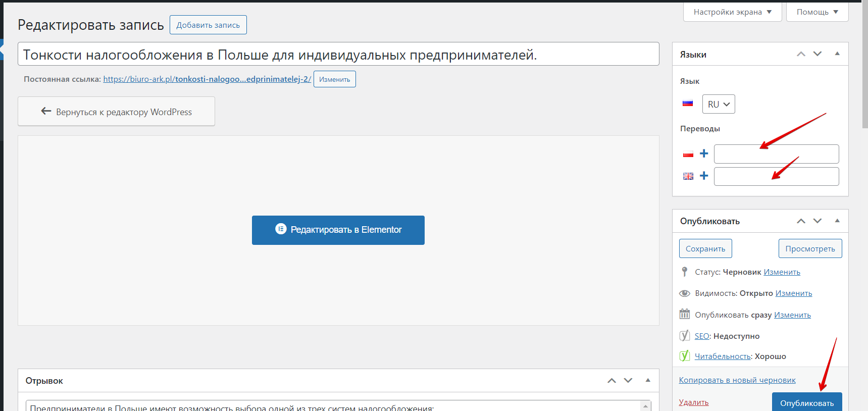The height and width of the screenshot is (411, 868).
Task: Click the Polish translation text field
Action: coord(776,154)
